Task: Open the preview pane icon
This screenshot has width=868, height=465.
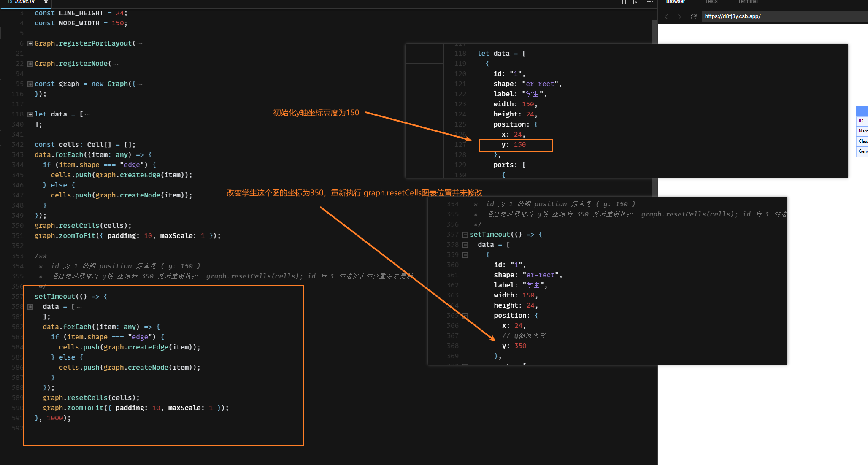Action: pos(636,3)
